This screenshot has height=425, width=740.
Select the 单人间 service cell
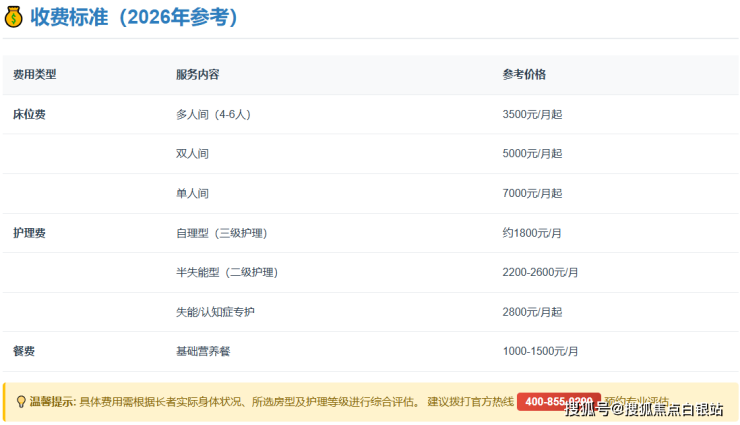coord(192,193)
